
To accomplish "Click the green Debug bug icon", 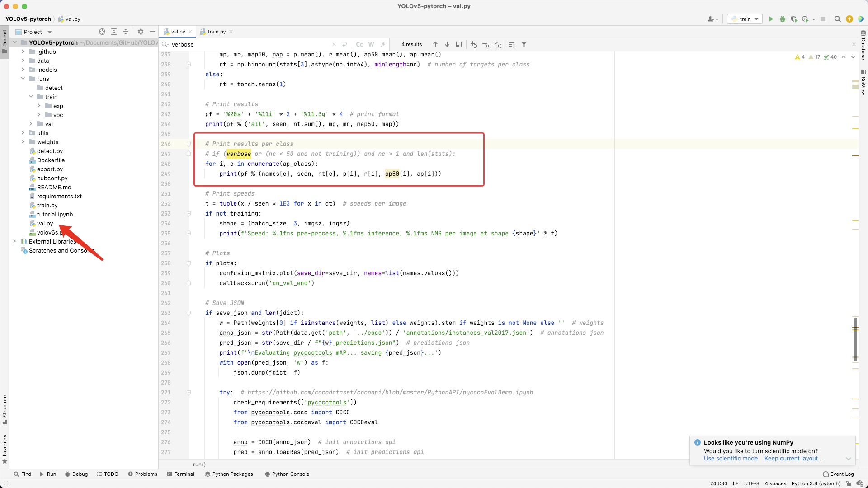I will [x=783, y=19].
